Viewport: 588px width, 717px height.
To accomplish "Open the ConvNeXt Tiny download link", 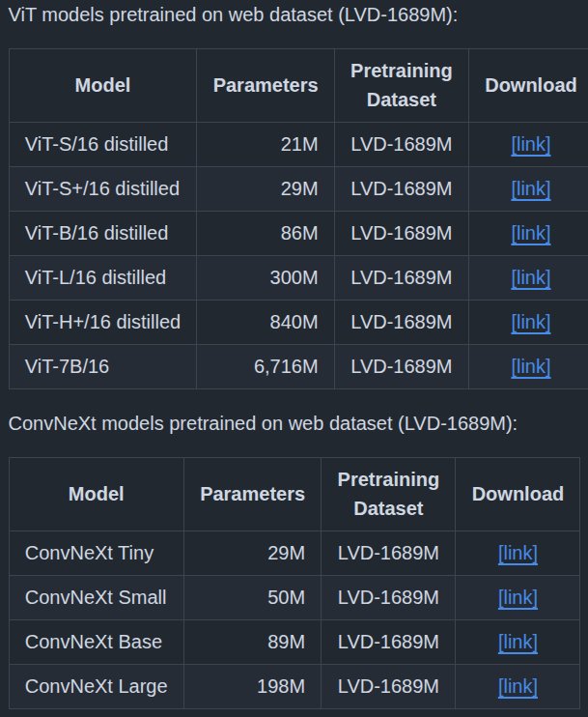I will coord(518,554).
